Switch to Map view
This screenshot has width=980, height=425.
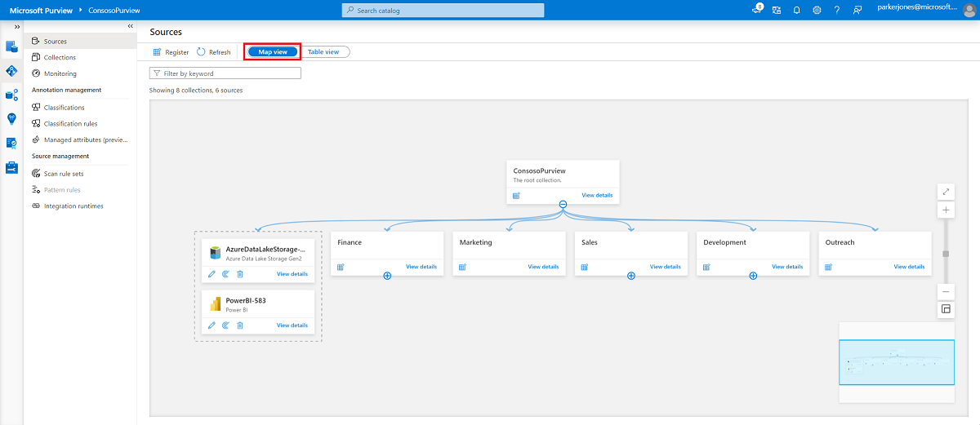pyautogui.click(x=273, y=51)
